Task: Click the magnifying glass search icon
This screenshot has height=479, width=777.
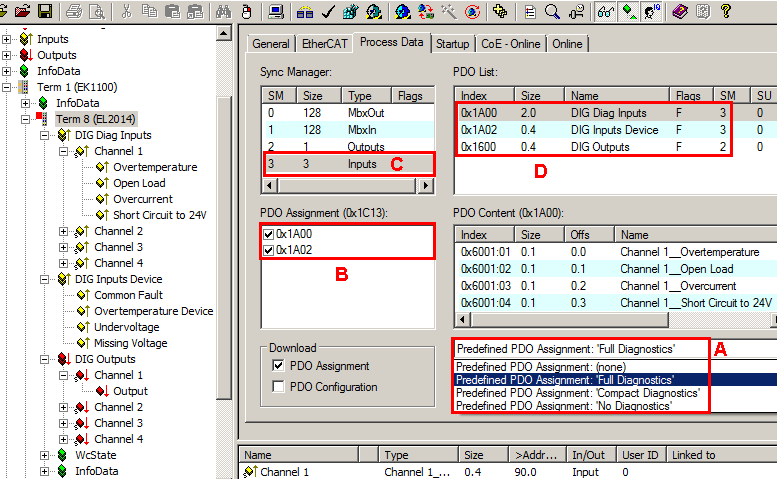Action: click(552, 11)
